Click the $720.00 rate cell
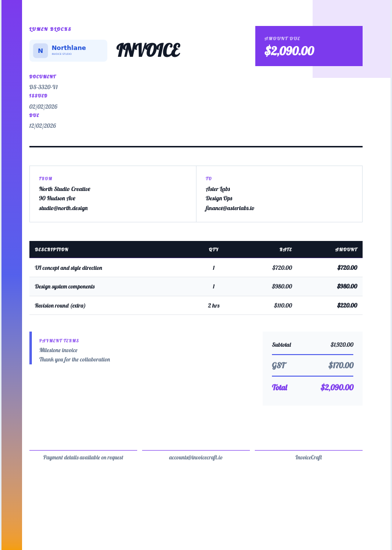This screenshot has width=392, height=550. pyautogui.click(x=282, y=267)
